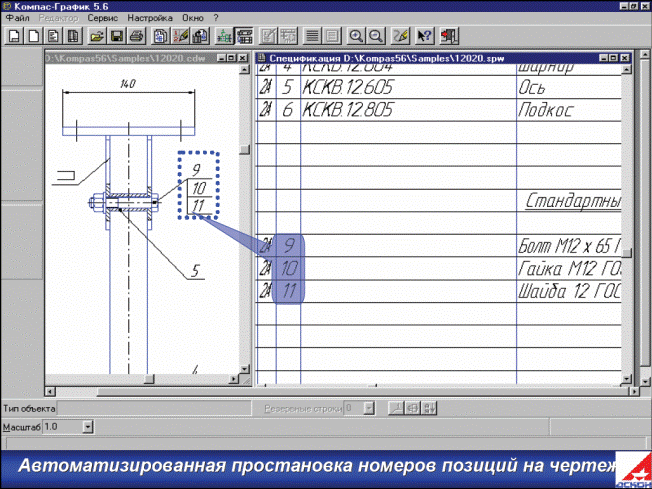Click the middle icon in bottom property panel
Viewport: 652px width, 489px height.
point(412,408)
